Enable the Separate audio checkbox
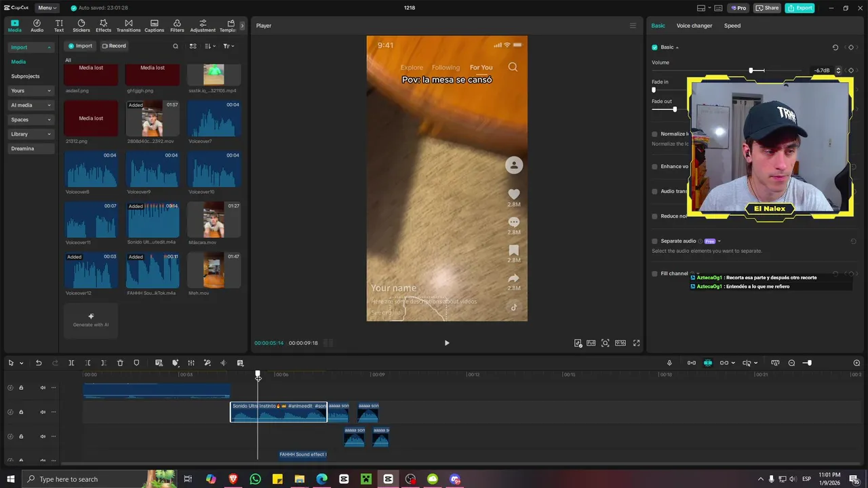The width and height of the screenshot is (868, 488). pos(654,241)
